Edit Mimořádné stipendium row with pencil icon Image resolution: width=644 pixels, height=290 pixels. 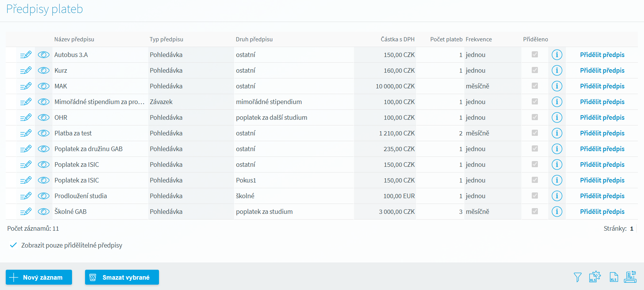[26, 102]
